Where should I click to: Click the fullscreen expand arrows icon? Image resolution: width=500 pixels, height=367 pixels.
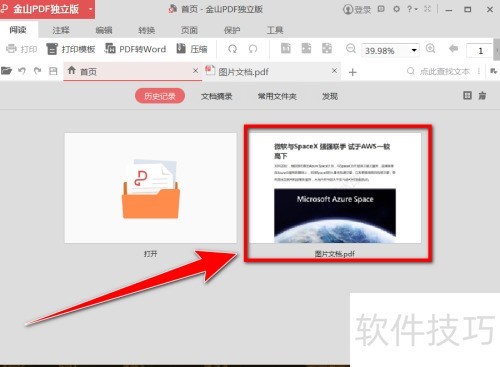(x=428, y=9)
